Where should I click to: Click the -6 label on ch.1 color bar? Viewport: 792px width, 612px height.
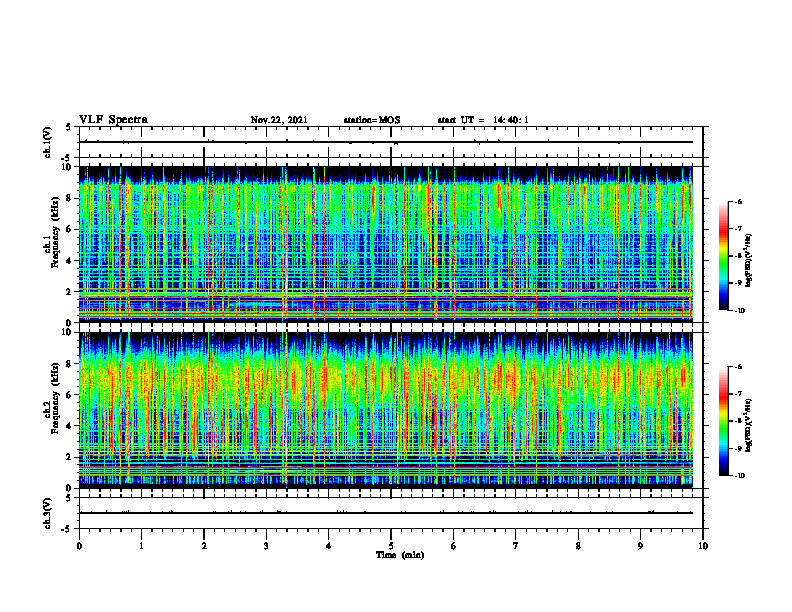click(x=738, y=201)
